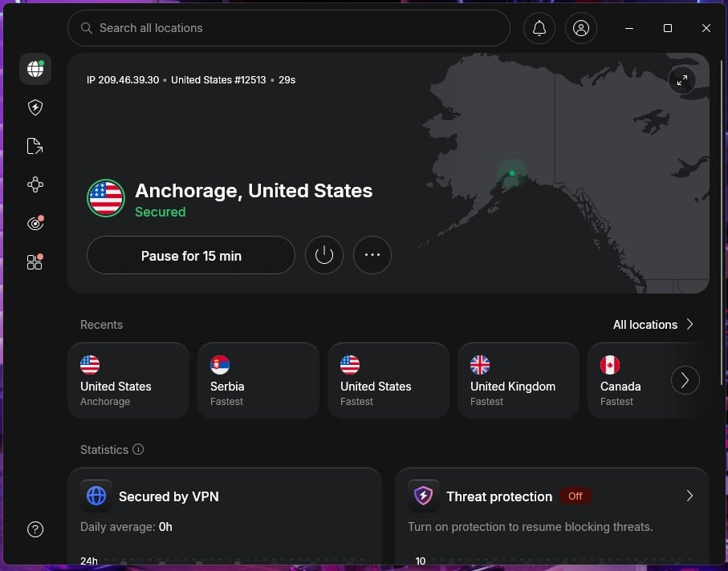Screen dimensions: 728x571
Task: Click the Threat protection shield icon in card
Action: (424, 496)
